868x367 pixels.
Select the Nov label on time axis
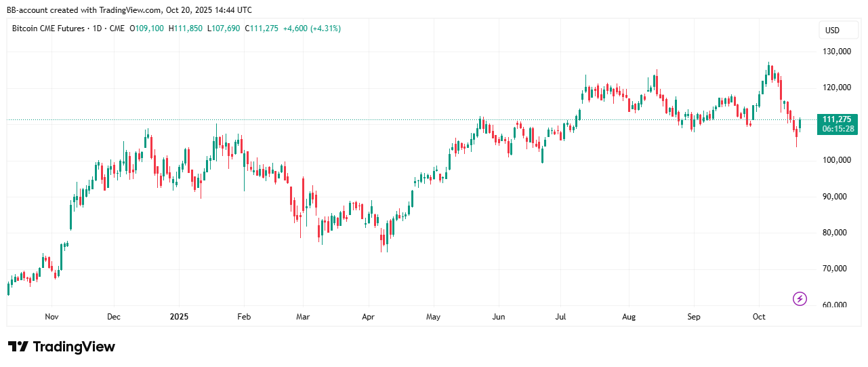52,317
